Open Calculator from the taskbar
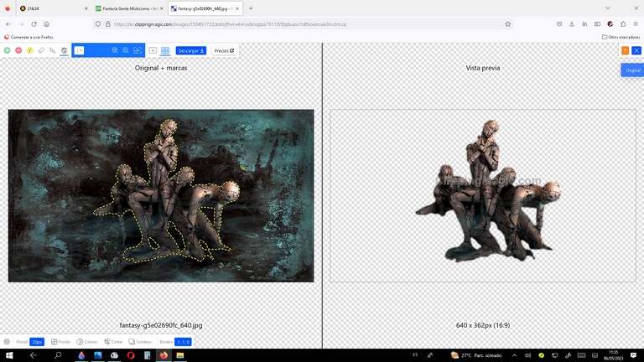This screenshot has width=644, height=362. tap(147, 355)
